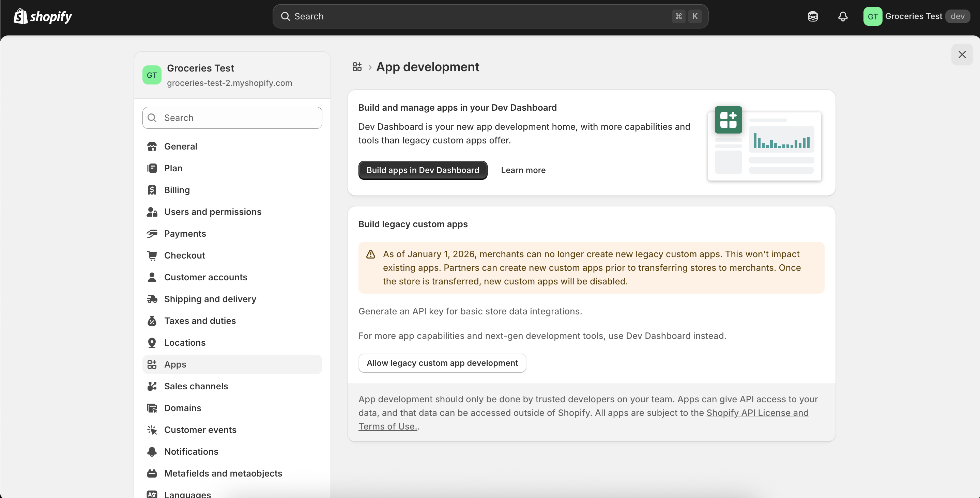Click the Checkout cart icon
This screenshot has height=498, width=980.
[152, 255]
